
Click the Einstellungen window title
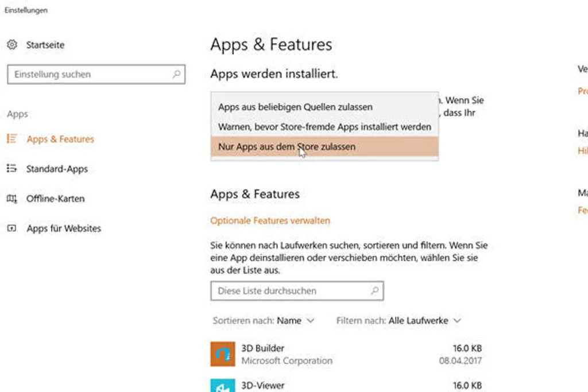[26, 10]
